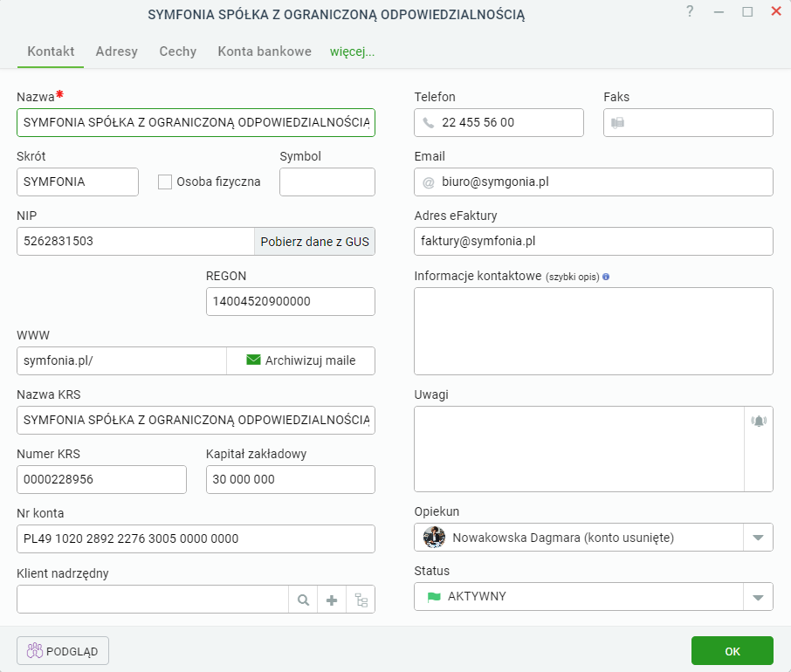Click the fax icon in the Faks field
This screenshot has width=791, height=672.
click(617, 123)
